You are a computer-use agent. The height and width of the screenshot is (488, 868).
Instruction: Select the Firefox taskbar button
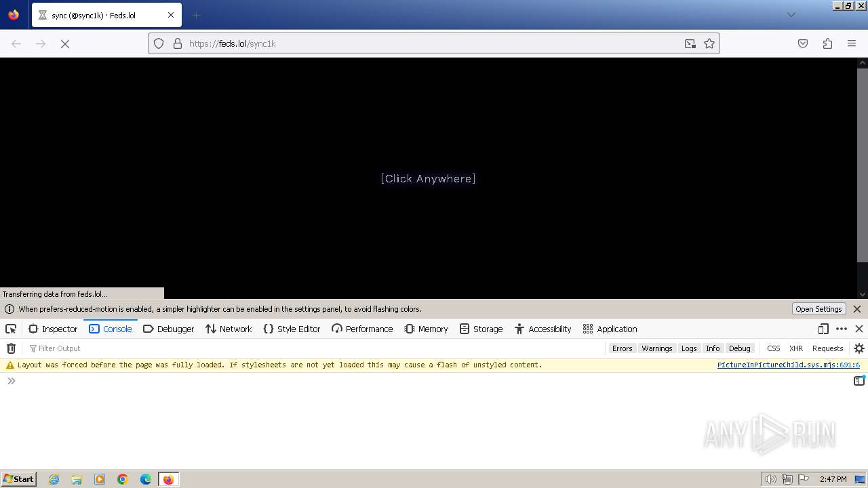(x=168, y=479)
